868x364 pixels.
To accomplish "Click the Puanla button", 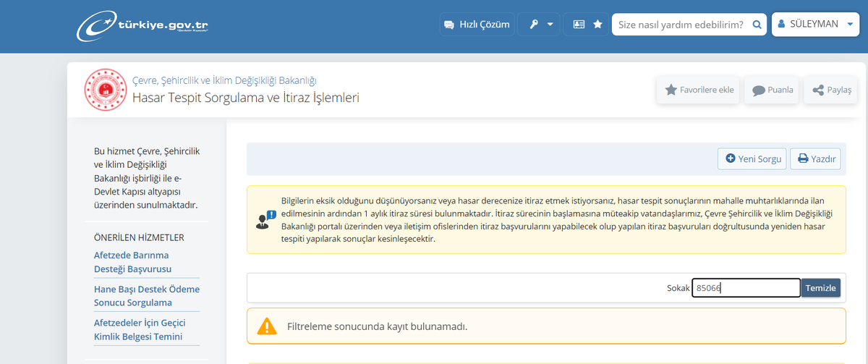I will (x=772, y=90).
